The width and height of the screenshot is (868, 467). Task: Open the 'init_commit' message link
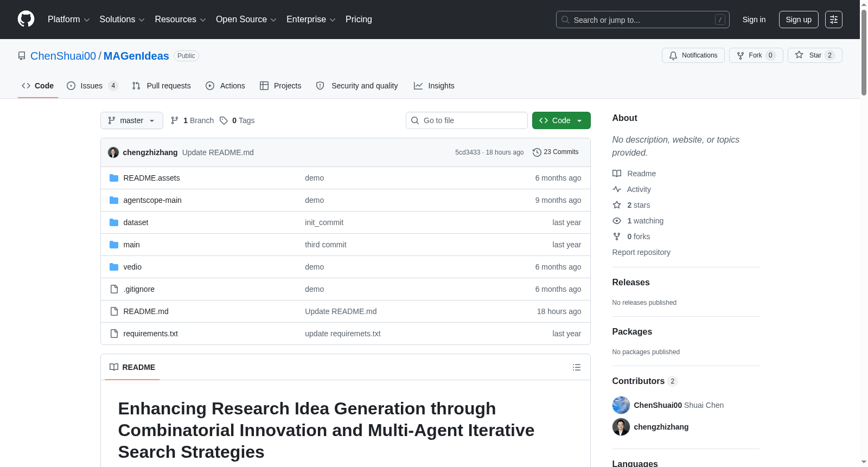click(x=324, y=222)
